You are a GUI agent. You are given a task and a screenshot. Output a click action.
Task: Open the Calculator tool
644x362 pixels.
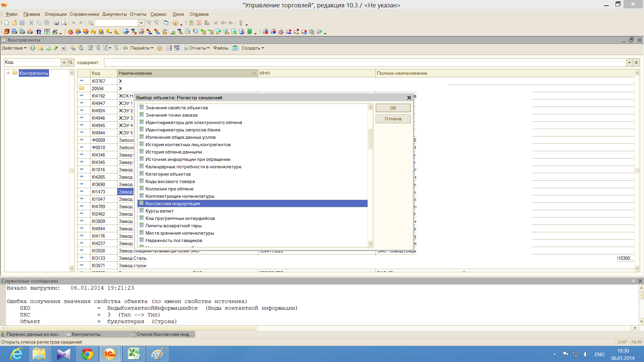click(191, 23)
